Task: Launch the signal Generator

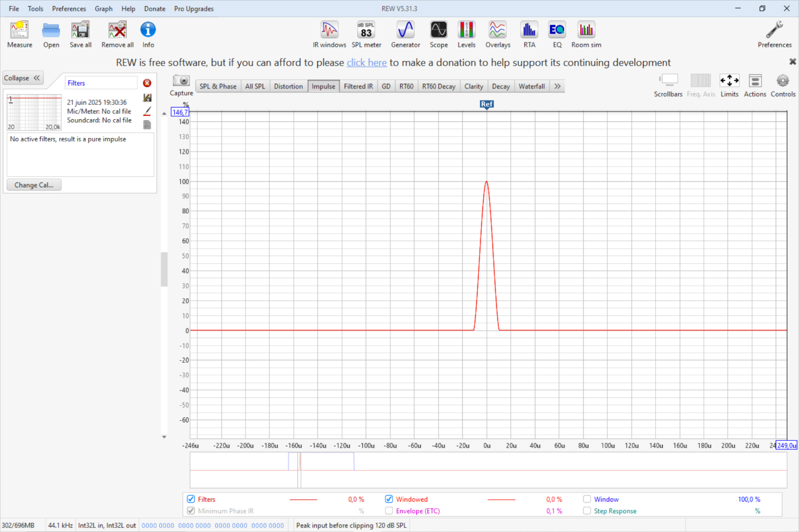Action: [x=405, y=34]
